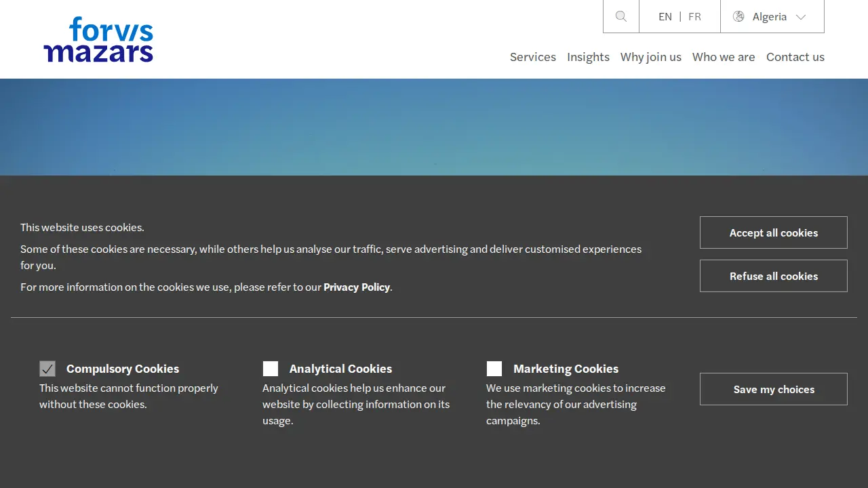The image size is (868, 488).
Task: Enable the Marketing Cookies checkbox
Action: click(494, 369)
